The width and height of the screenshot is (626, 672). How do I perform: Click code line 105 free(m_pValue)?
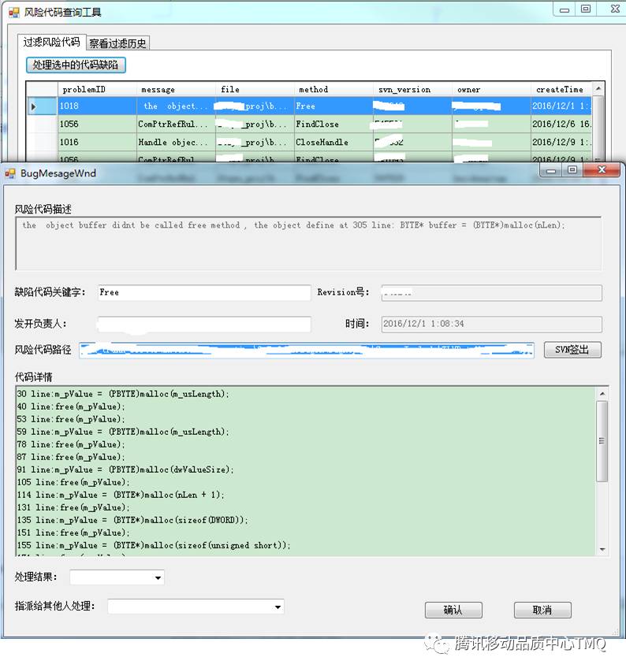(73, 483)
